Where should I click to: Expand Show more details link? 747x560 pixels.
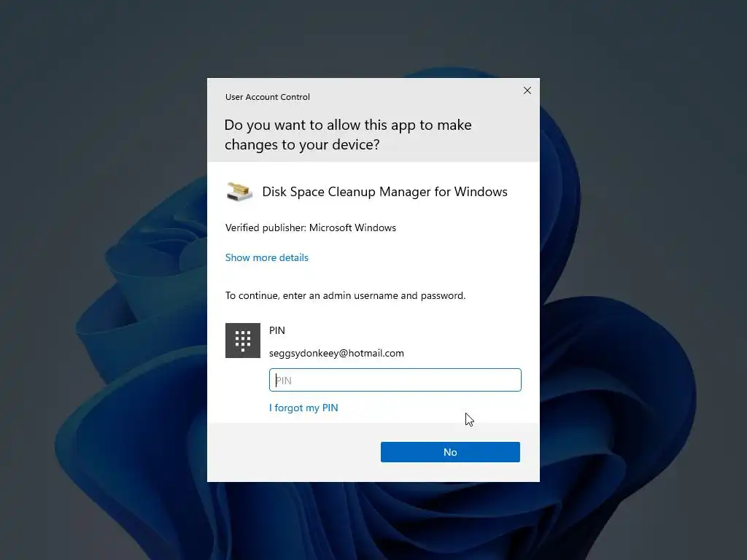267,257
